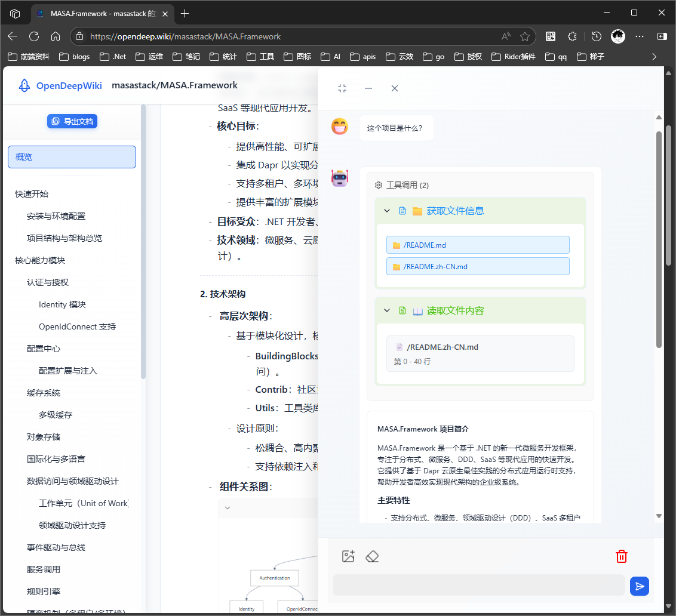
Task: Minimize the chat panel with the dash icon
Action: pyautogui.click(x=368, y=88)
